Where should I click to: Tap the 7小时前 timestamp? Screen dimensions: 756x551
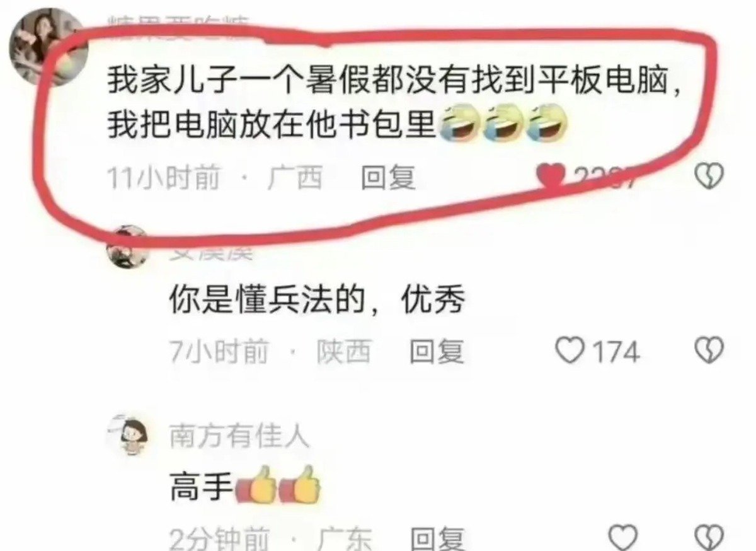pos(219,351)
